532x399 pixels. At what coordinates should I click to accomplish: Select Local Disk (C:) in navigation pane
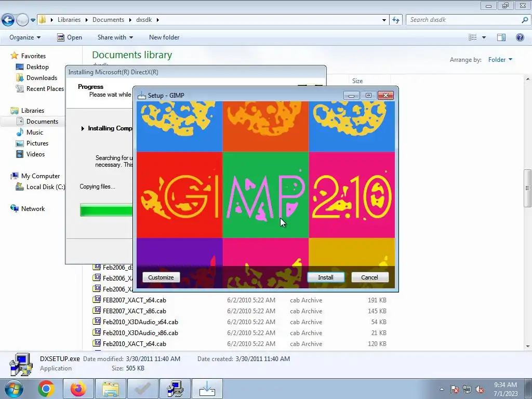tap(46, 187)
